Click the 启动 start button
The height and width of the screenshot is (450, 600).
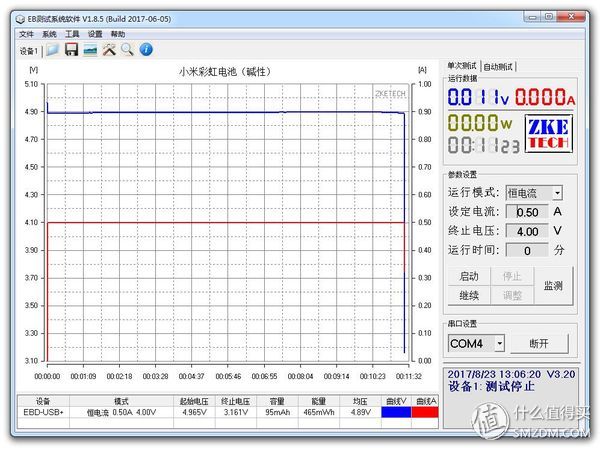[x=469, y=276]
